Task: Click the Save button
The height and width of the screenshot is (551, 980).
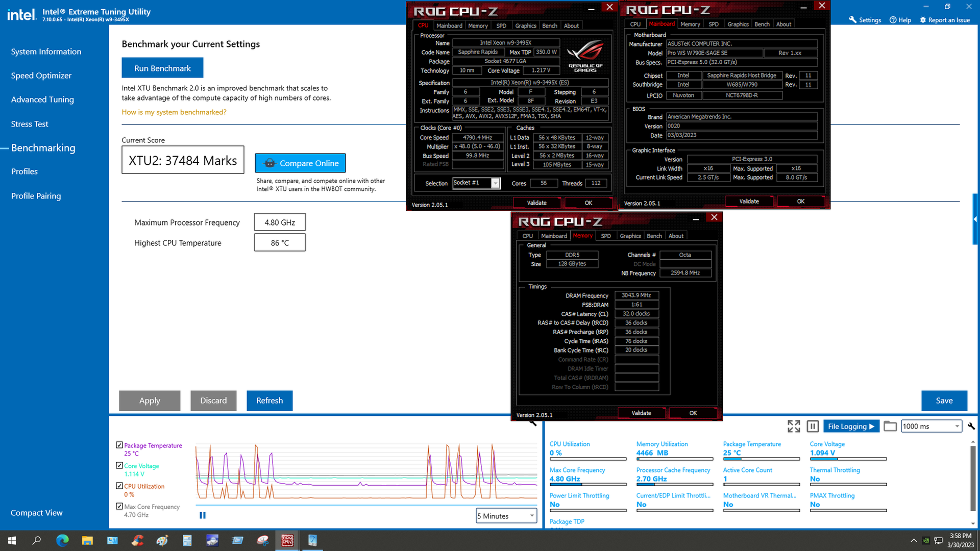Action: pos(944,400)
